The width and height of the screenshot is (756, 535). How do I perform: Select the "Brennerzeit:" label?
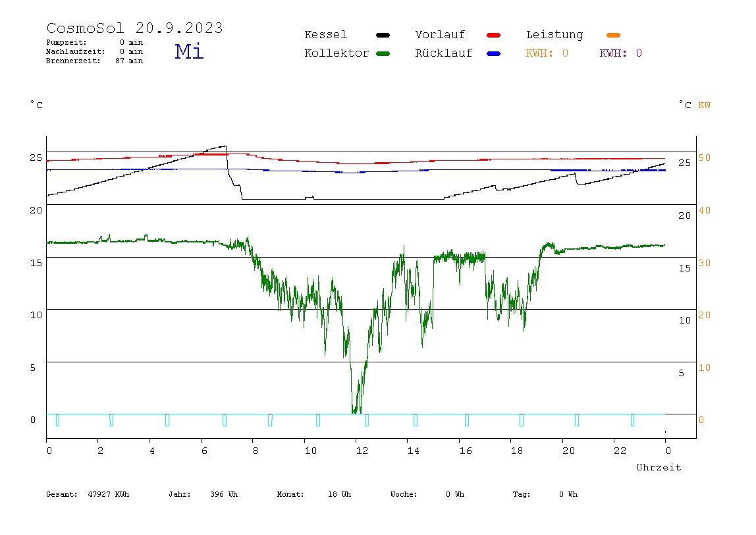(x=73, y=61)
